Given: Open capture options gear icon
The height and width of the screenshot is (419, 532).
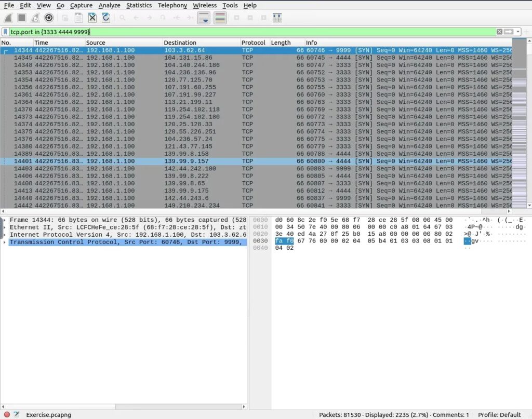Looking at the screenshot, I should [49, 18].
